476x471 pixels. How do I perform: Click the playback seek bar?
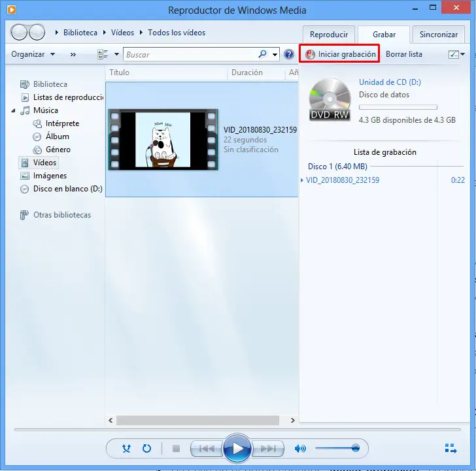click(237, 429)
